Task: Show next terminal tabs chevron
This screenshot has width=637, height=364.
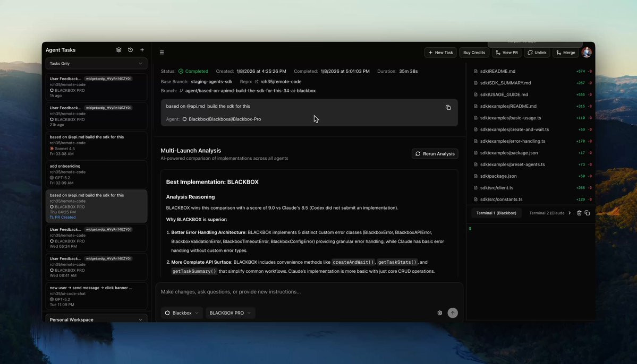Action: click(570, 213)
